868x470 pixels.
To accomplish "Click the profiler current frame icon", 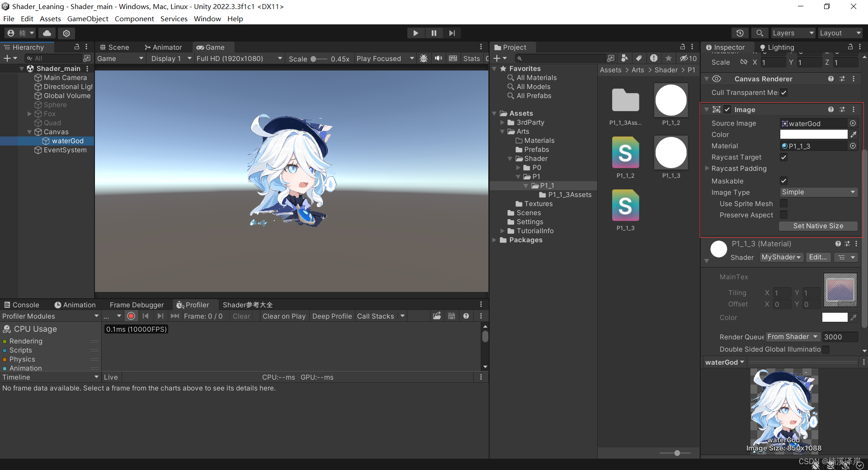I will (175, 316).
